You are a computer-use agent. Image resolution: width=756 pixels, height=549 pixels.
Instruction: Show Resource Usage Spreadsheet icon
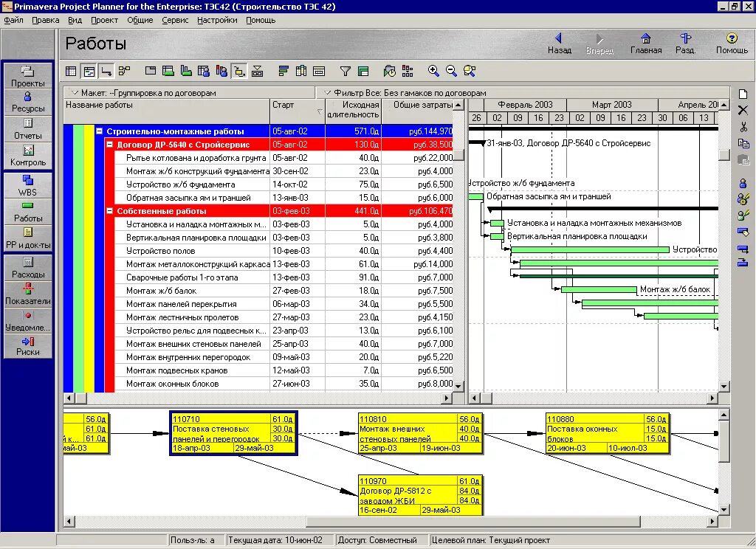(x=204, y=72)
